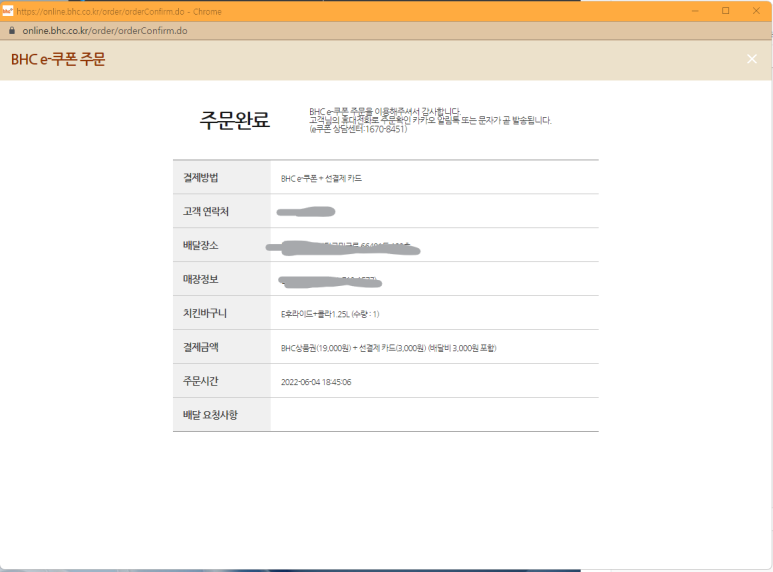Click the online.bhc.co.kr/order/orderConfirm.do address text

tap(105, 31)
